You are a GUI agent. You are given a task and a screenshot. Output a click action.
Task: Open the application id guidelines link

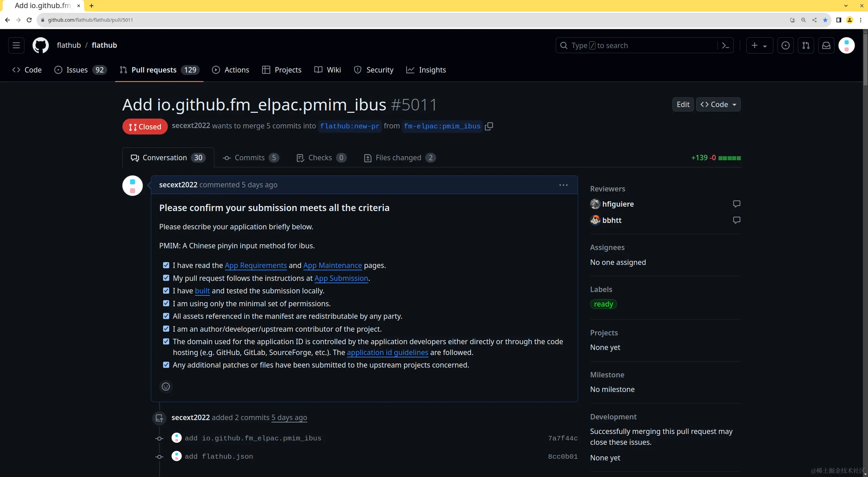388,353
